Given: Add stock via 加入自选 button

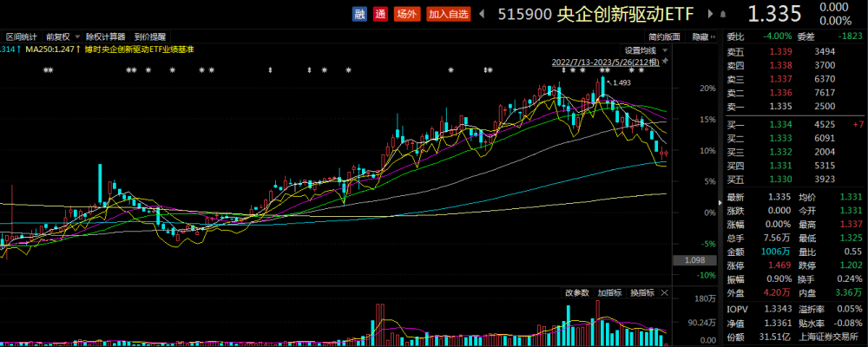Looking at the screenshot, I should click(x=449, y=15).
